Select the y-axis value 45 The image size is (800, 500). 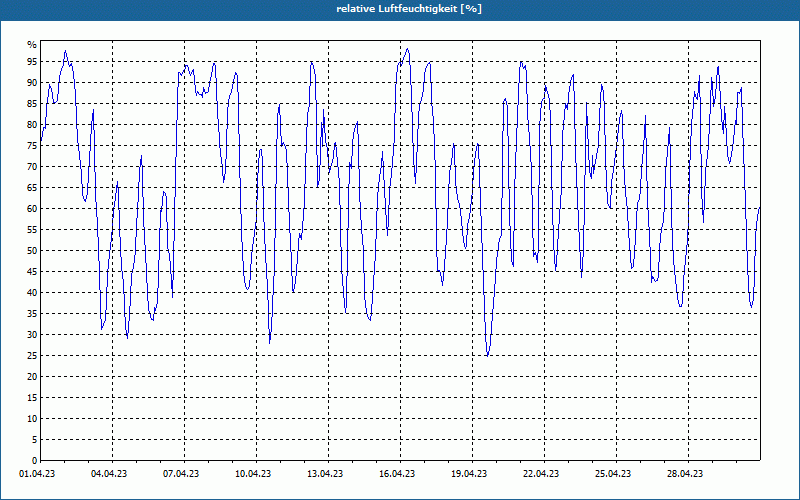click(x=32, y=271)
